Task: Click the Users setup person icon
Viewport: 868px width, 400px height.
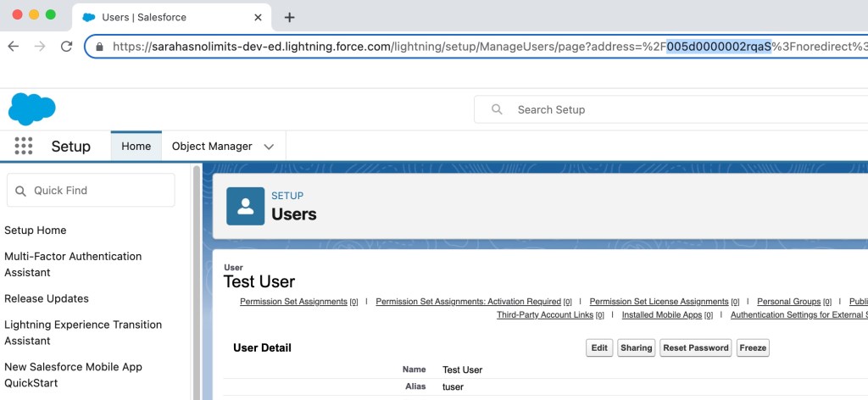Action: coord(245,206)
